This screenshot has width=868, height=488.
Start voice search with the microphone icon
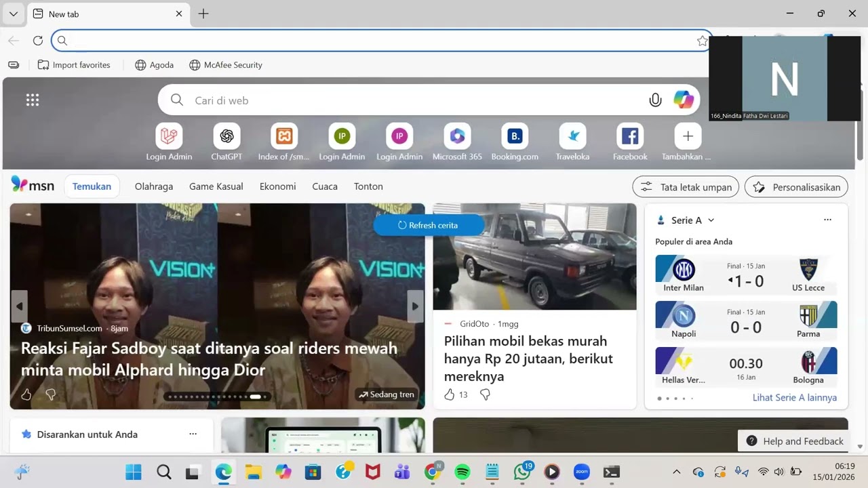[655, 100]
